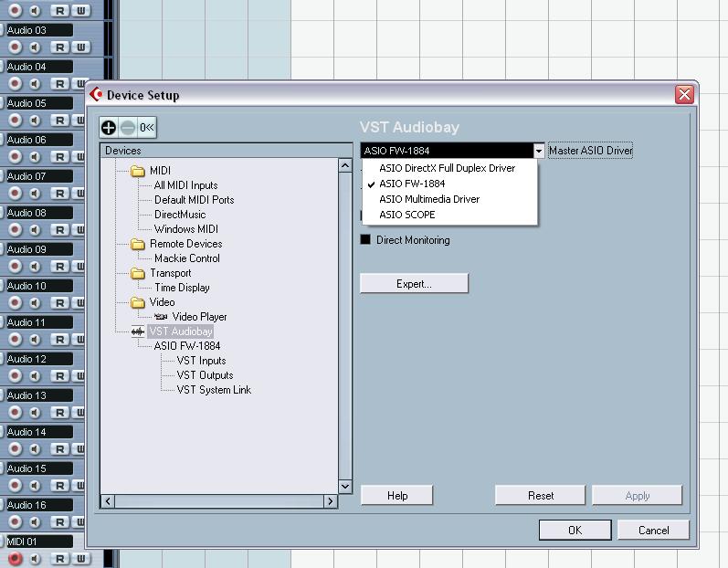Click the Devices column header
Viewport: 728px width, 568px height.
click(x=227, y=151)
